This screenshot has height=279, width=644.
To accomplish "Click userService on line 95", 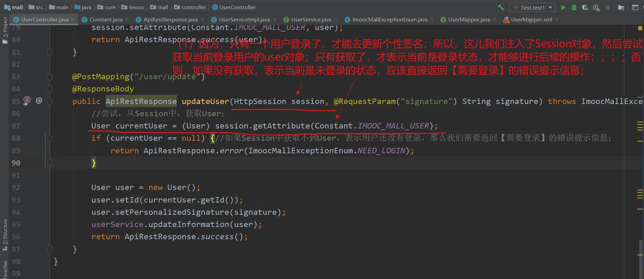I will 118,224.
